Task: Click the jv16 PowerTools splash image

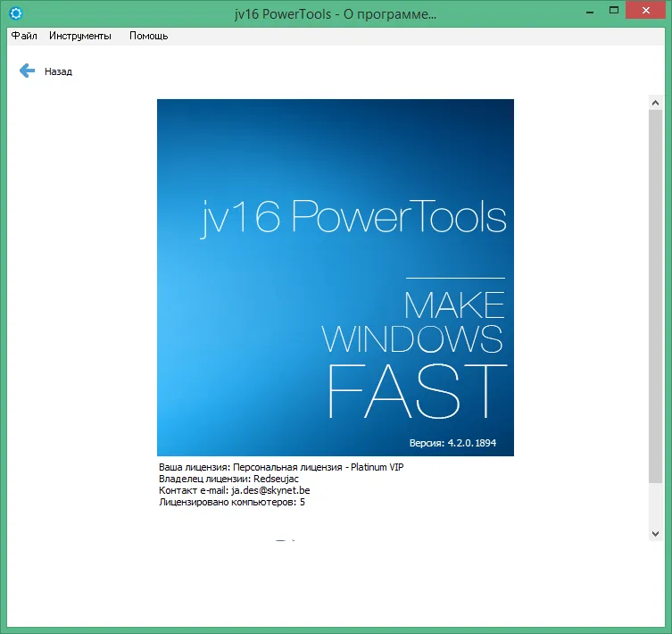Action: (x=336, y=278)
